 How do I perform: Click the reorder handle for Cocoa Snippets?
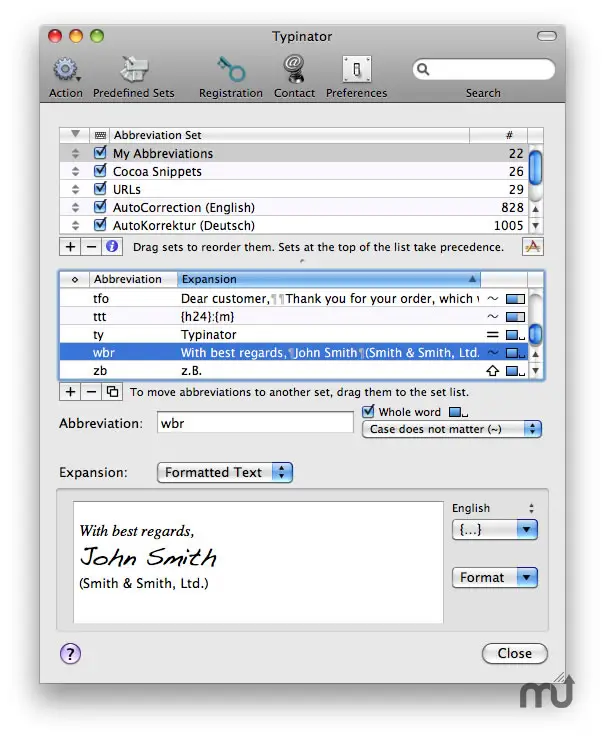click(x=75, y=171)
